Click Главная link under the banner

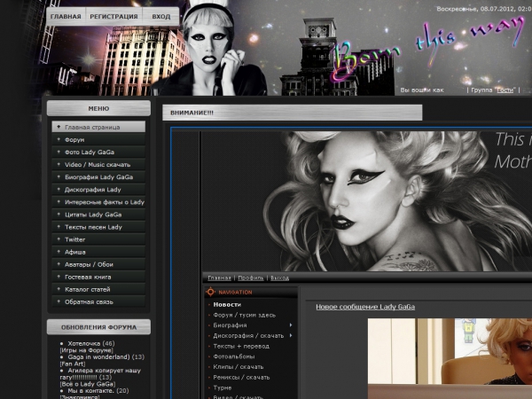(x=219, y=278)
